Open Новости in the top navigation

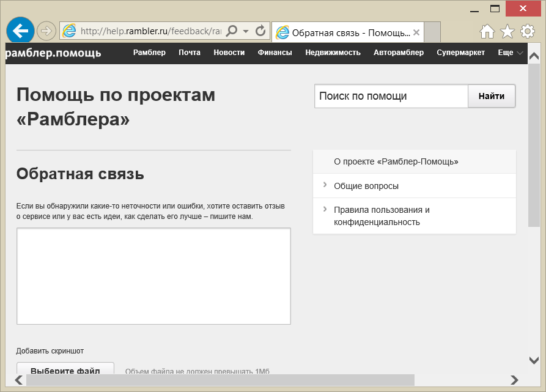(x=229, y=53)
